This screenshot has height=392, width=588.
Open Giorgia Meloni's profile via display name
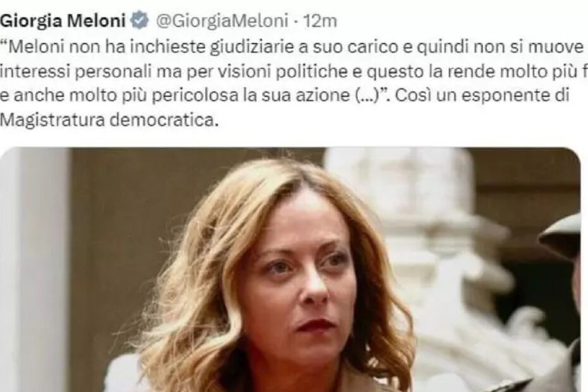tap(63, 21)
